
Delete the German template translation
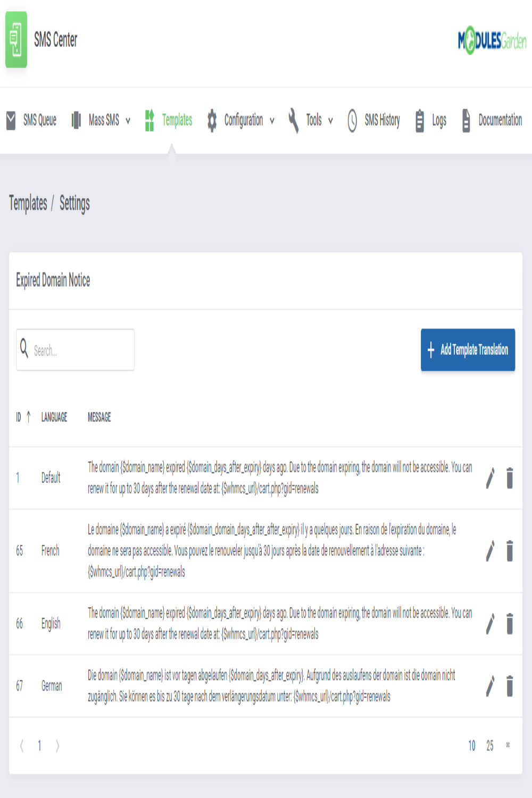pyautogui.click(x=510, y=686)
